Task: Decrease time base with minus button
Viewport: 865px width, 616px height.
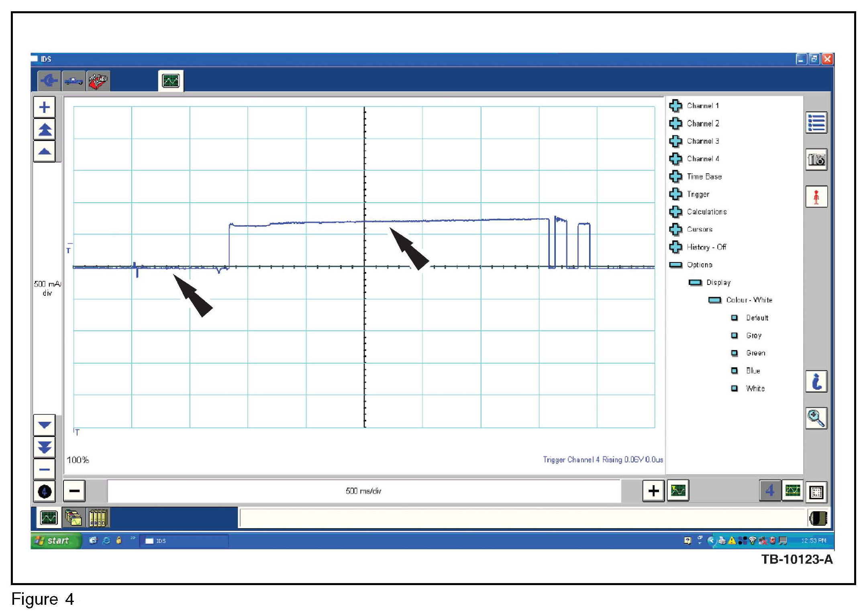Action: point(74,491)
